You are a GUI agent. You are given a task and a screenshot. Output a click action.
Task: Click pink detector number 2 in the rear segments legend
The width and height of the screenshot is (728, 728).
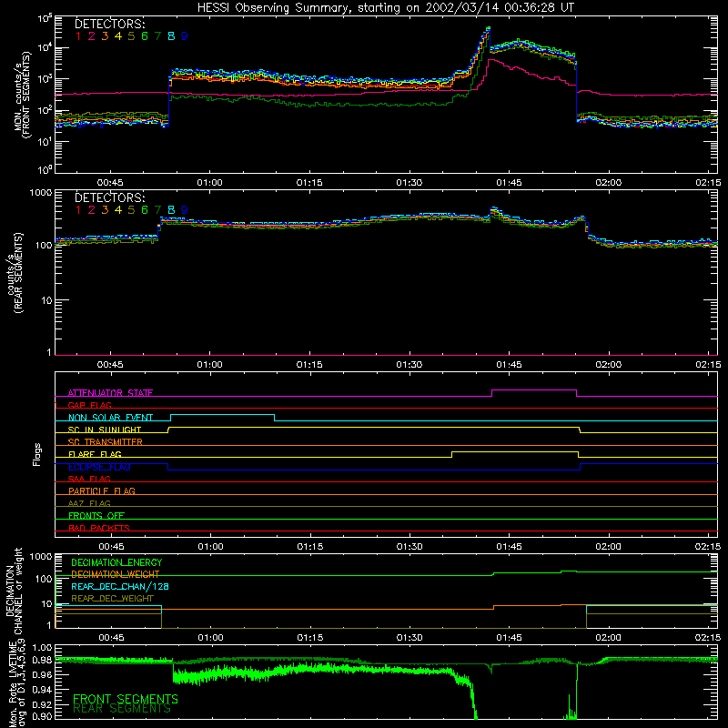point(92,210)
